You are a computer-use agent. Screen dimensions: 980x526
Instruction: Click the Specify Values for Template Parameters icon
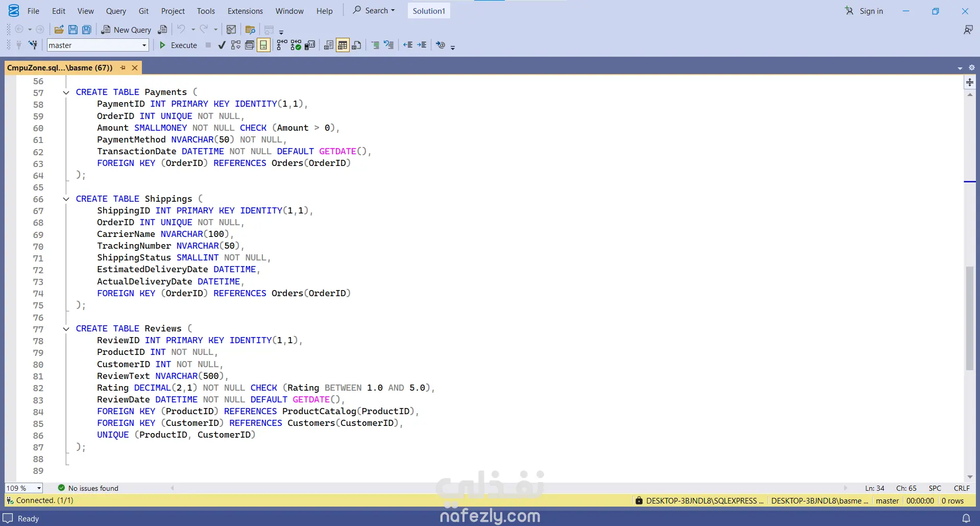tap(440, 45)
